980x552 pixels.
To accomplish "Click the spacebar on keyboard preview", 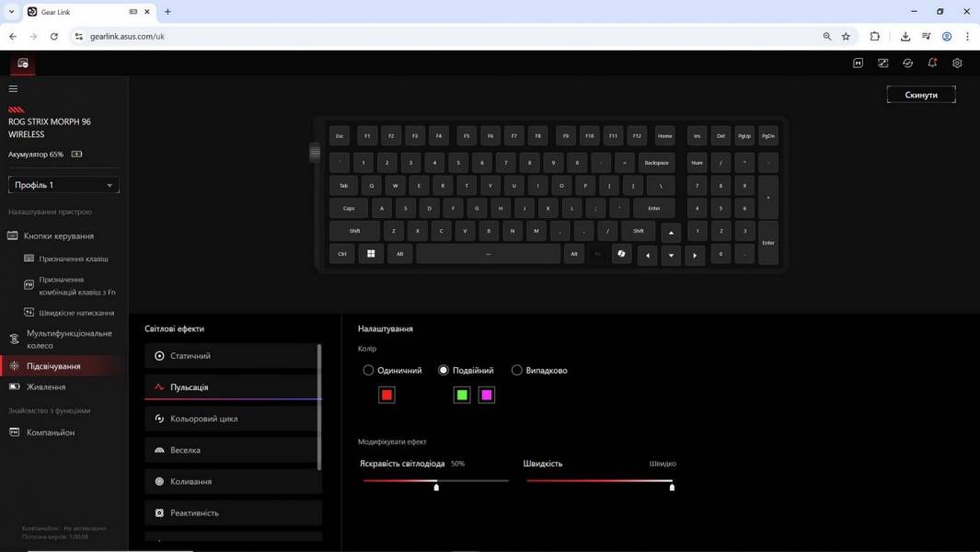I will [488, 254].
